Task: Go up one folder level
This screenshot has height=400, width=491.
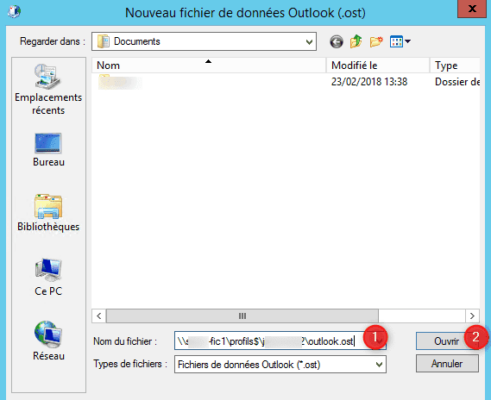Action: (356, 41)
